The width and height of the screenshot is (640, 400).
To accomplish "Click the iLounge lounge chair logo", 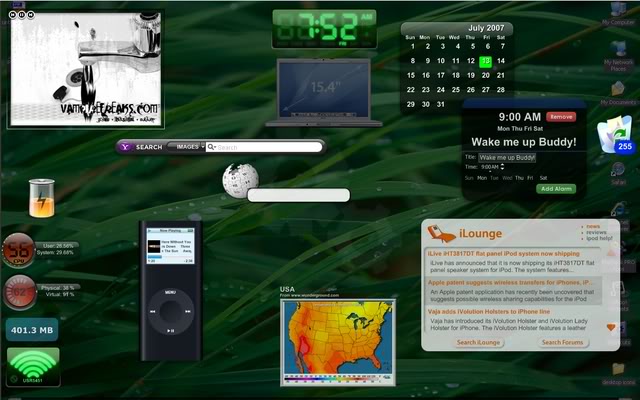I will [440, 233].
